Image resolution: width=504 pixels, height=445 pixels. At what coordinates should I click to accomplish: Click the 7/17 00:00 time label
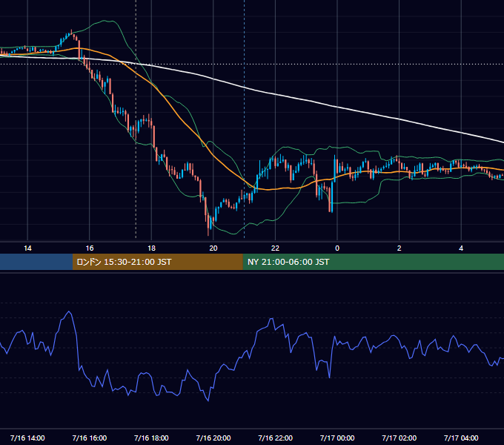[337, 438]
